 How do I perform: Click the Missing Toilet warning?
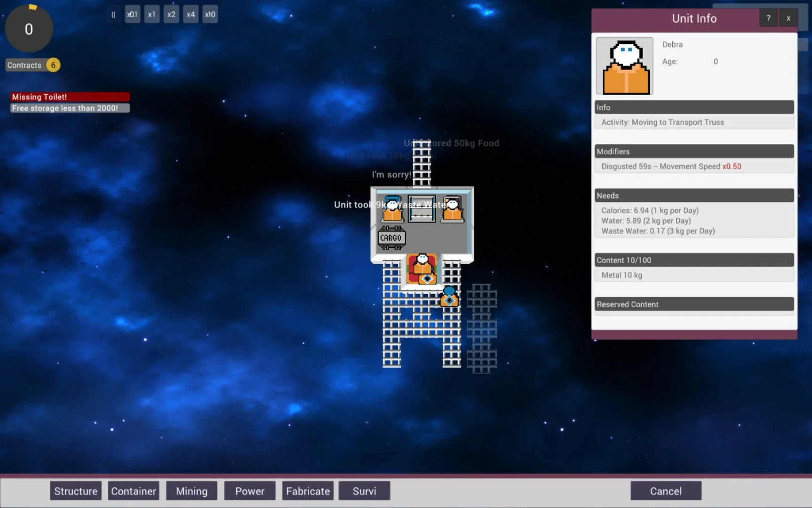click(x=70, y=97)
